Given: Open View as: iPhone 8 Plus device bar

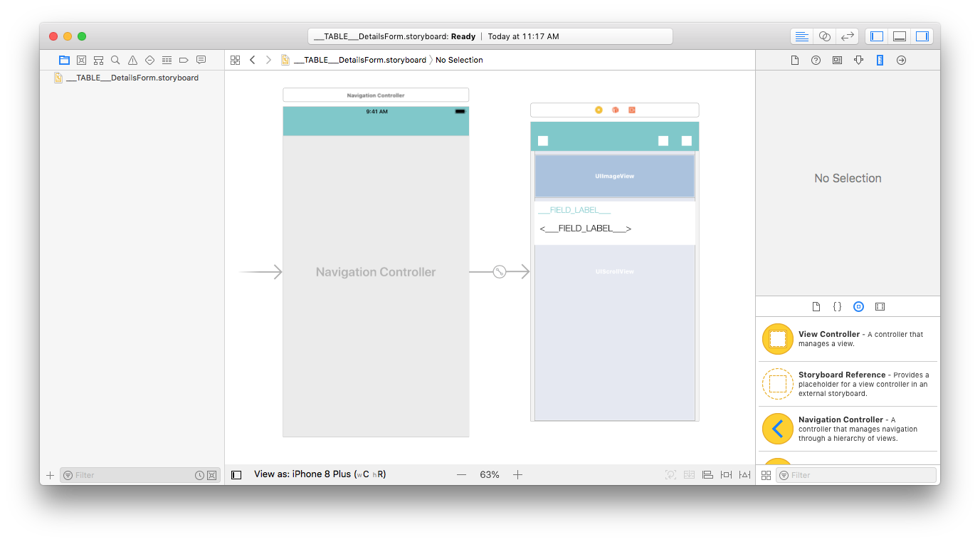Looking at the screenshot, I should [x=320, y=474].
